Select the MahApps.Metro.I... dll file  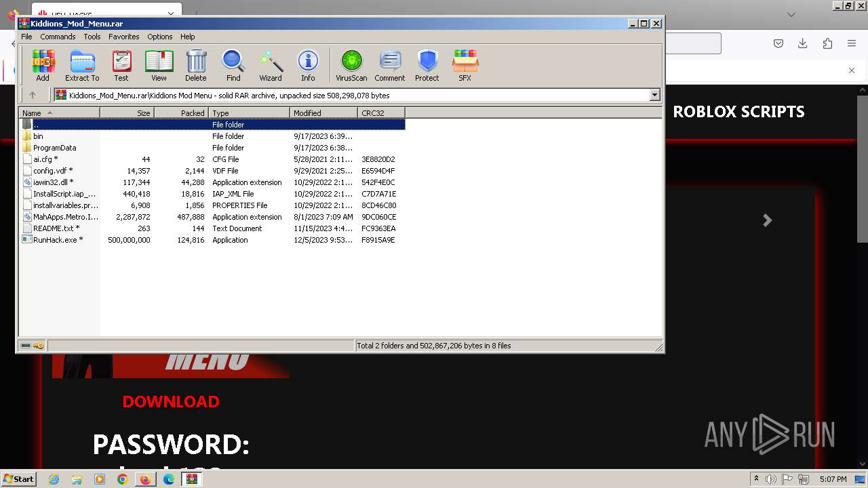pyautogui.click(x=212, y=217)
